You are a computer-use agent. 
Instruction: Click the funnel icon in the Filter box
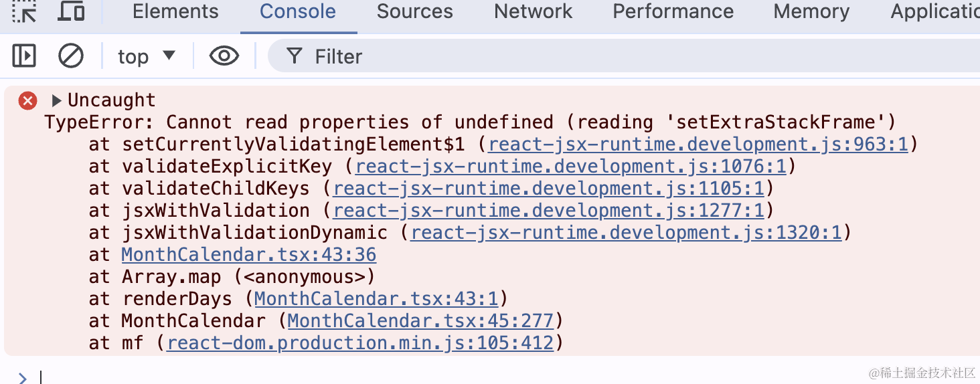[x=295, y=56]
